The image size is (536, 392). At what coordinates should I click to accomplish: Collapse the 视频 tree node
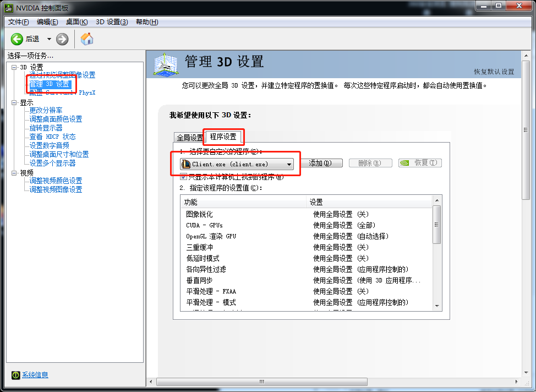14,173
